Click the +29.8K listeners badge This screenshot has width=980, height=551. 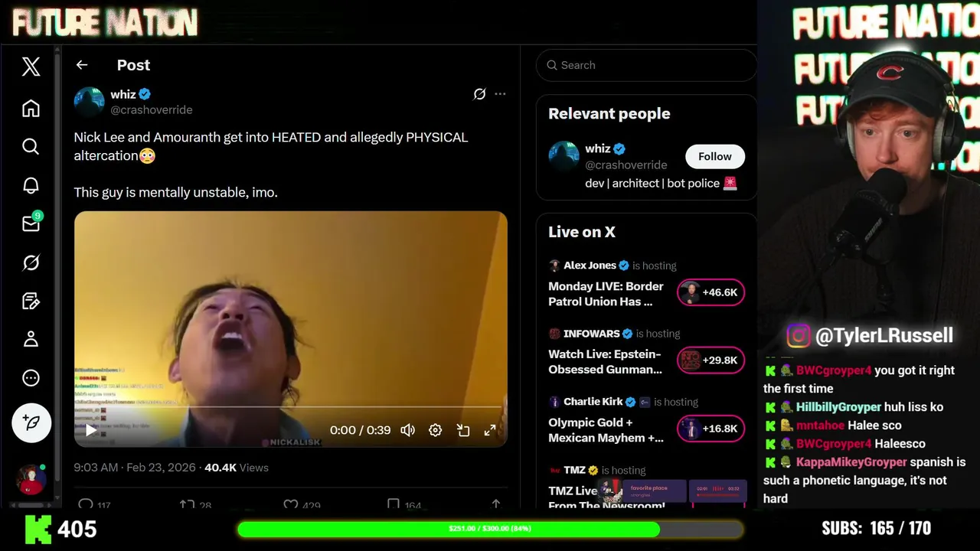[710, 360]
